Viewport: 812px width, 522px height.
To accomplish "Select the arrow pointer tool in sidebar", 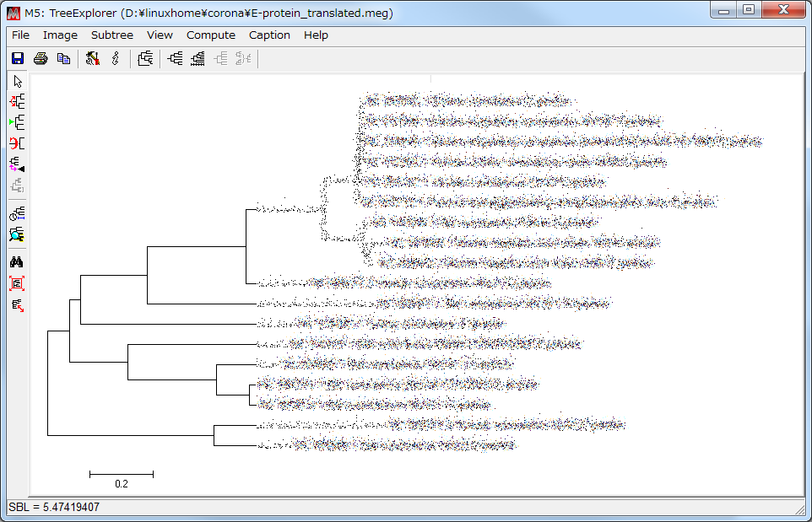I will 18,81.
